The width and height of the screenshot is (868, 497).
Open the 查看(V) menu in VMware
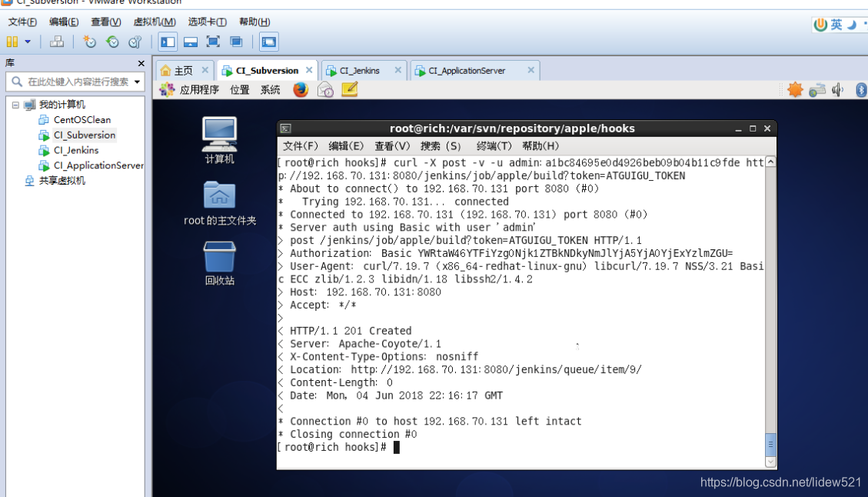(106, 22)
